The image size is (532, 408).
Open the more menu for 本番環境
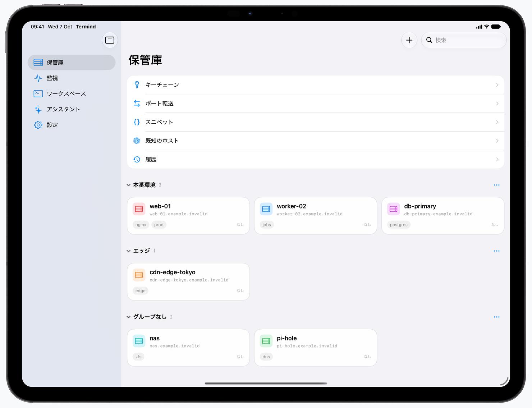tap(497, 185)
